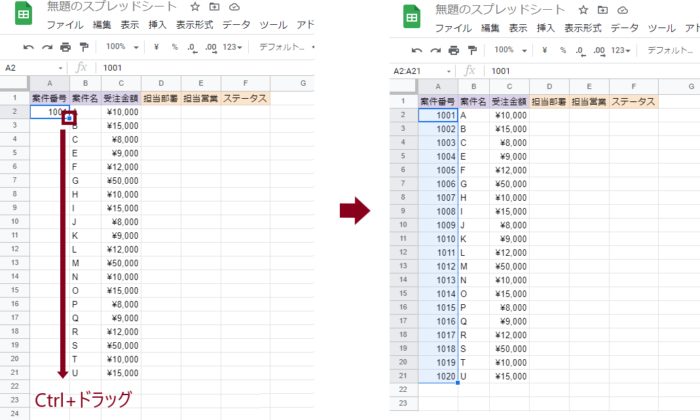Apply percent format in right spreadsheet toolbar
The image size is (700, 420).
pyautogui.click(x=562, y=50)
